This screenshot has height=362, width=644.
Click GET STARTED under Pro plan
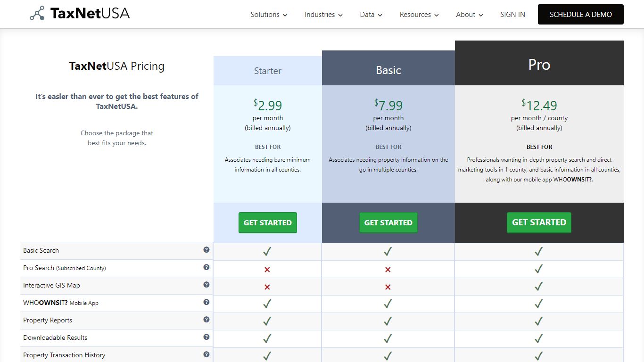[539, 222]
